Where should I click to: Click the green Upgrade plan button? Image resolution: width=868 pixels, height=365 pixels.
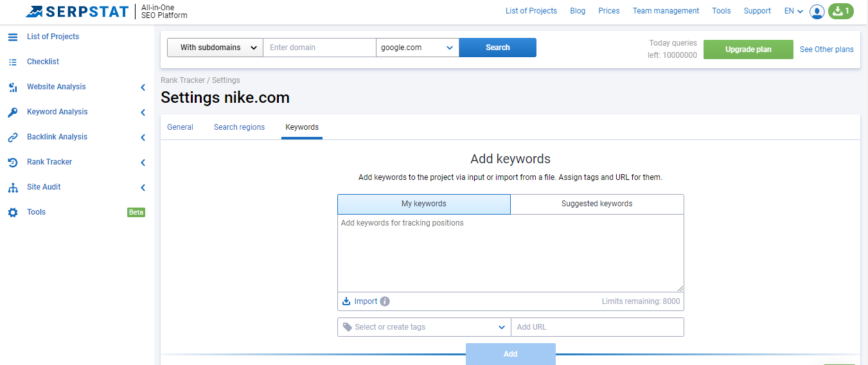pyautogui.click(x=748, y=49)
